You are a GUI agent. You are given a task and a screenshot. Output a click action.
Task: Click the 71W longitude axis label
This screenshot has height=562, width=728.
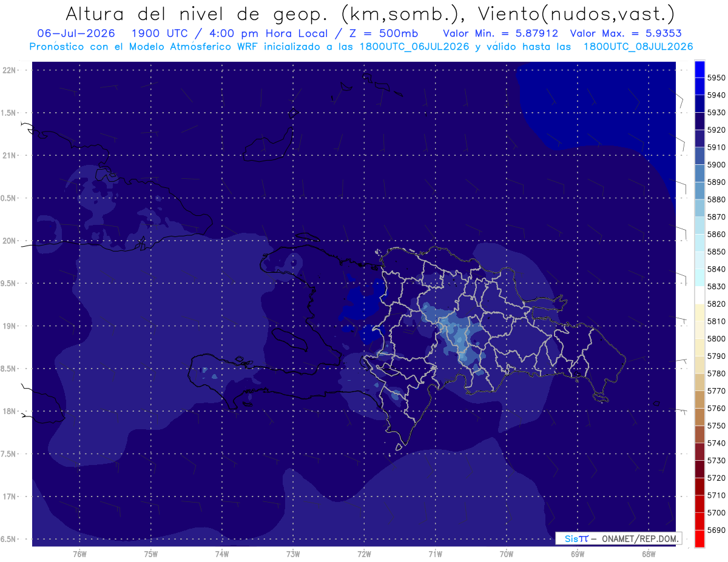click(x=435, y=554)
